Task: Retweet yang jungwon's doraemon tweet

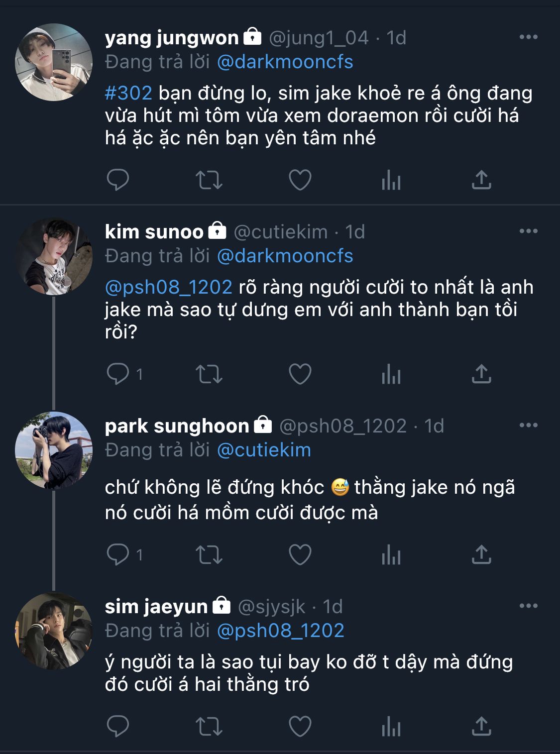Action: [209, 180]
